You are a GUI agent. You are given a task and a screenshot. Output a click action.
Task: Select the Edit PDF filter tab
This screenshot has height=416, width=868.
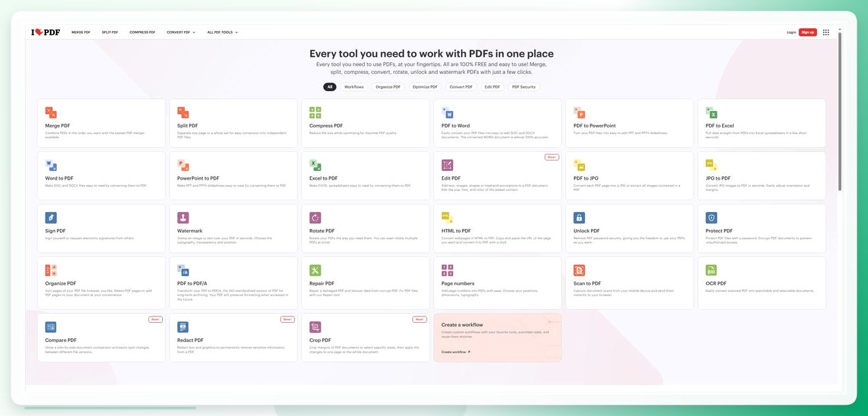(x=493, y=87)
